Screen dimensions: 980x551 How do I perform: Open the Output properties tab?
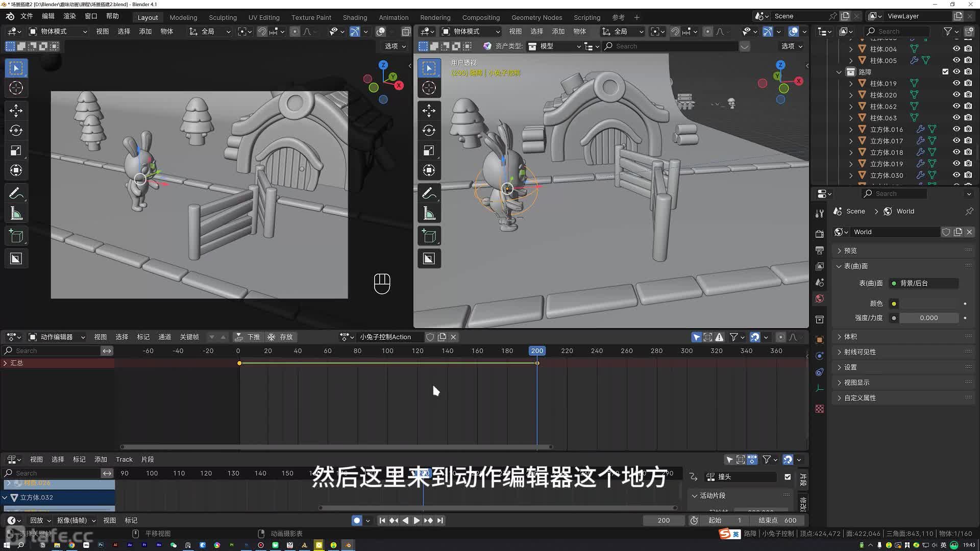click(819, 250)
